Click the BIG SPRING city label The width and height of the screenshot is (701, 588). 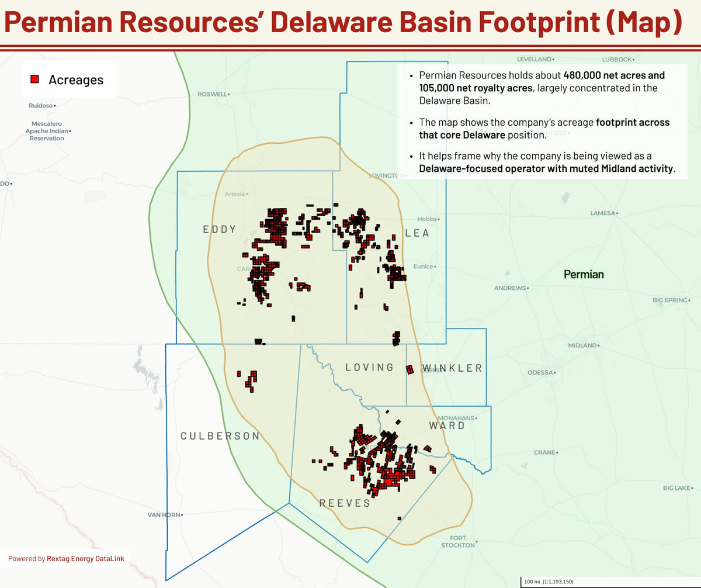click(x=670, y=300)
